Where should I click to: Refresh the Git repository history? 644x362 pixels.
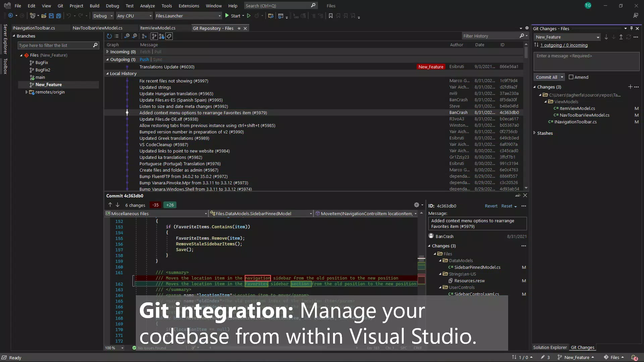109,36
